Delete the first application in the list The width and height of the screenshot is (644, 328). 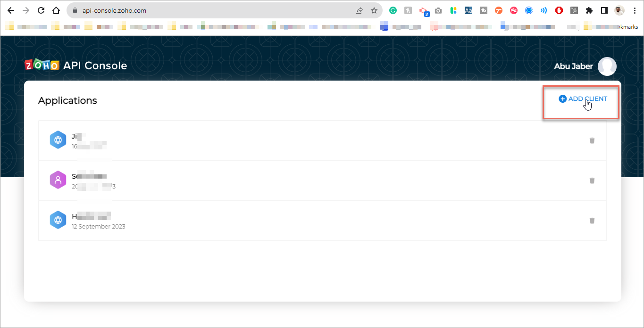pyautogui.click(x=592, y=140)
